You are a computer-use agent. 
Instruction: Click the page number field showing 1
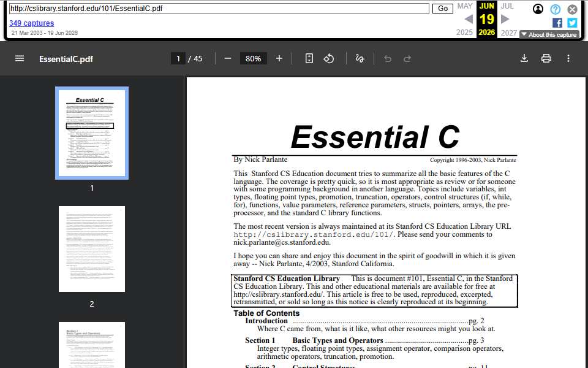178,59
